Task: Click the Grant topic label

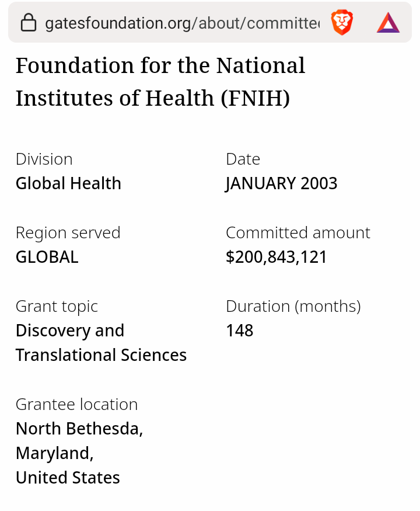Action: [x=57, y=306]
